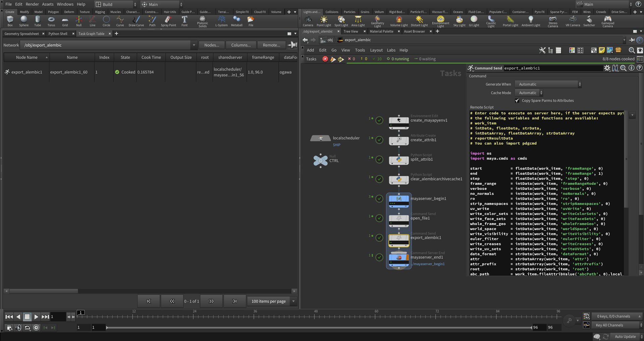Add a new pane tab next to Asset Browser

click(x=437, y=31)
